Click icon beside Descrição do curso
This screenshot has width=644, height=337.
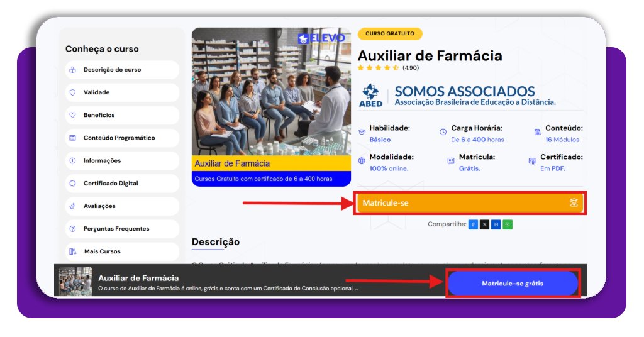[x=73, y=70]
